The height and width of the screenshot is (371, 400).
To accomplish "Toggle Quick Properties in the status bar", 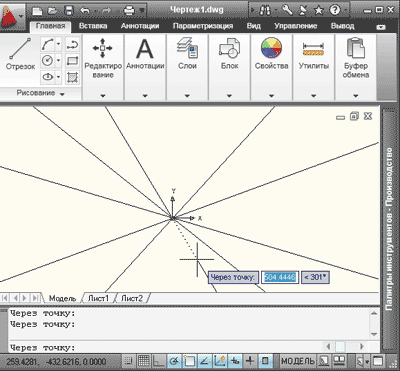I will [265, 361].
